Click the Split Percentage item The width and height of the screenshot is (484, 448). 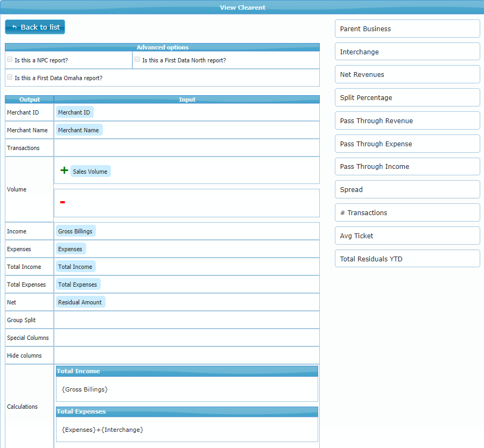pyautogui.click(x=407, y=98)
